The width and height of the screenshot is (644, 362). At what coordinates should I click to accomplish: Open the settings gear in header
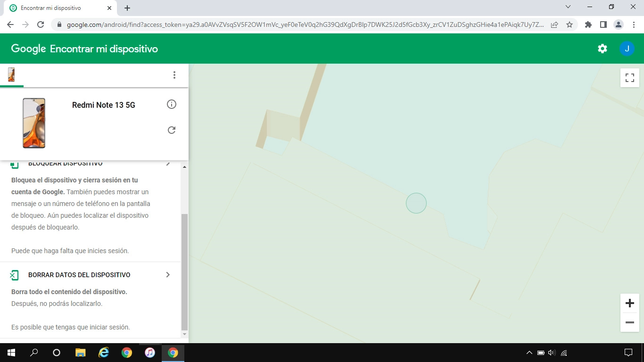(x=602, y=49)
